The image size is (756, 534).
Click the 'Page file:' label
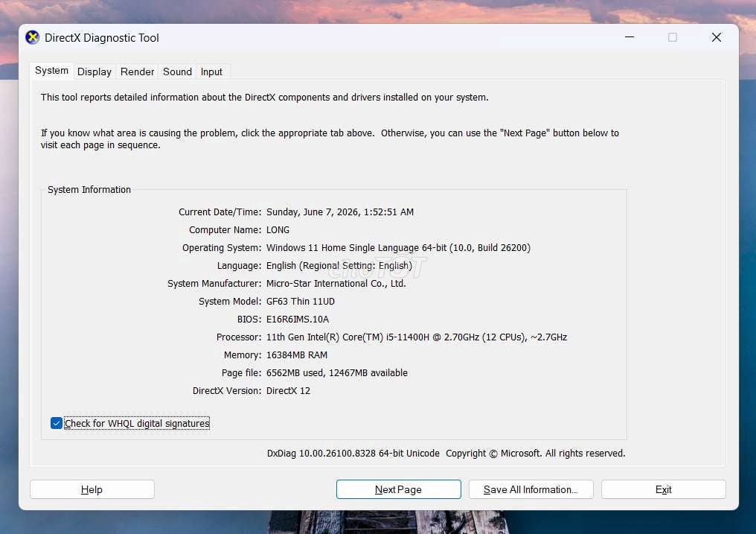(x=241, y=373)
